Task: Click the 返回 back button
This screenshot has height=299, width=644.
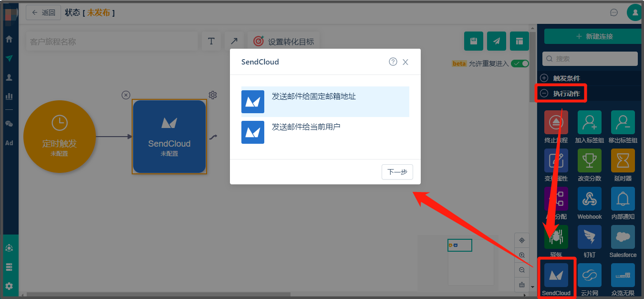Action: click(43, 12)
